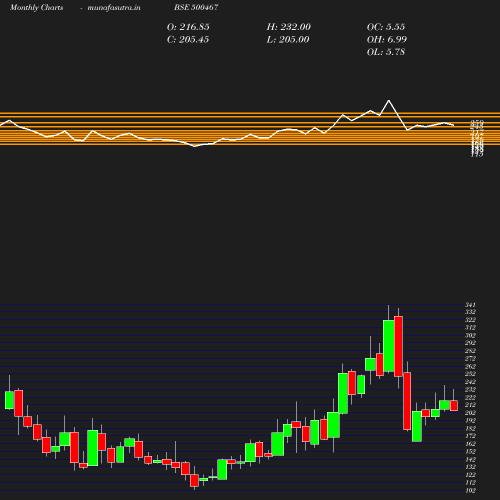
Task: Select the "OH: 6.99" reading
Action: (x=387, y=39)
